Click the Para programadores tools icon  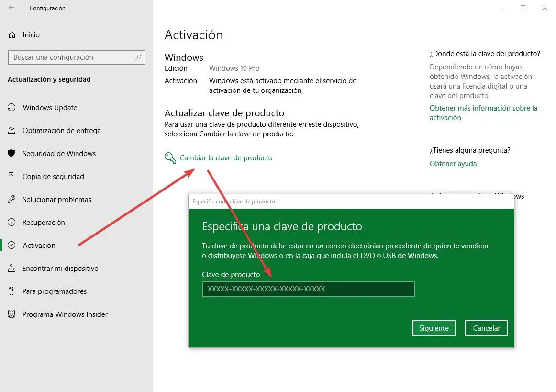11,291
